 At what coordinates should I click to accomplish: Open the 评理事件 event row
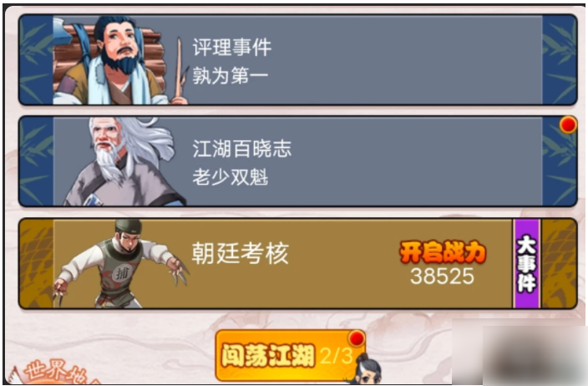297,59
